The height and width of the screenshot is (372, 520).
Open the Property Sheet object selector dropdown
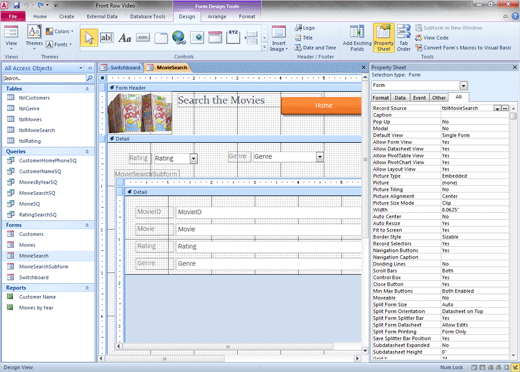click(464, 86)
